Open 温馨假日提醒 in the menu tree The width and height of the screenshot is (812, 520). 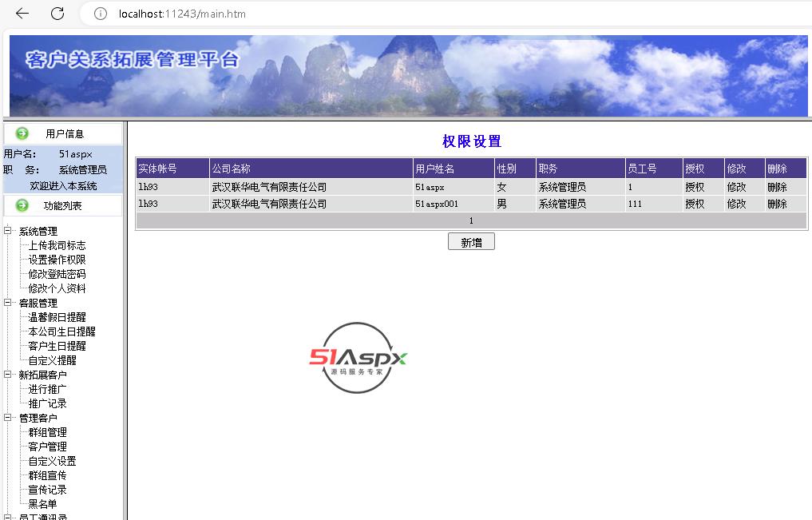[57, 317]
